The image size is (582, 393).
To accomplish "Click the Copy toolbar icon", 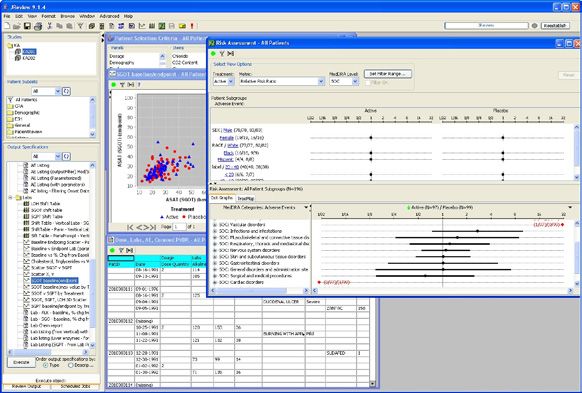I will tap(59, 26).
